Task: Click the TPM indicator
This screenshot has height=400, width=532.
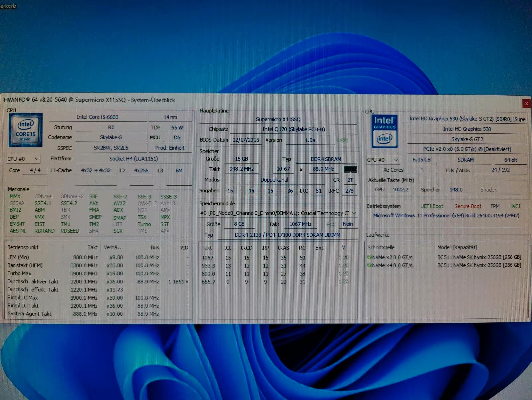Action: pyautogui.click(x=495, y=206)
